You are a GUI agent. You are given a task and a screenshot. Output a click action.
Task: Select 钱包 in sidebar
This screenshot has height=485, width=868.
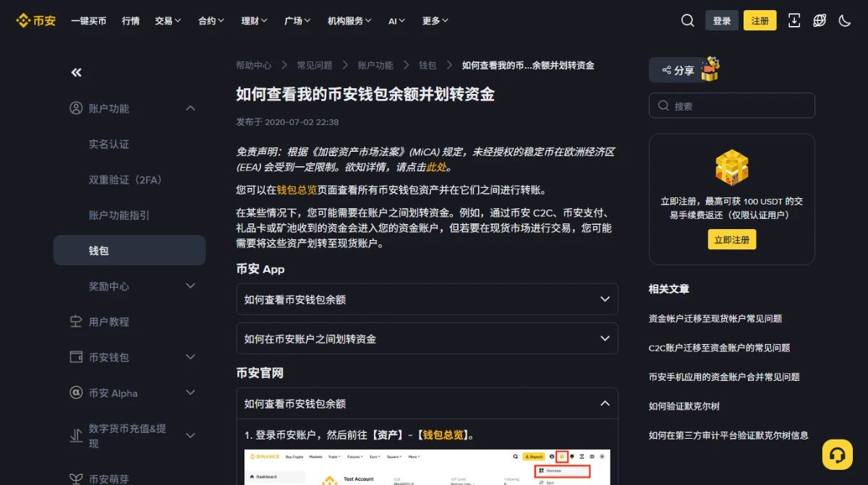tap(129, 250)
